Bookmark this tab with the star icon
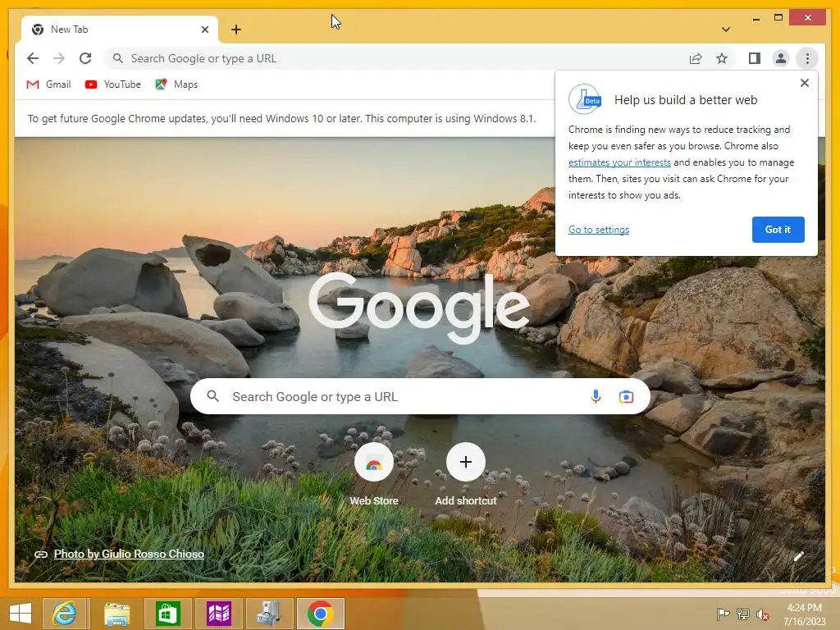The height and width of the screenshot is (630, 840). (722, 58)
